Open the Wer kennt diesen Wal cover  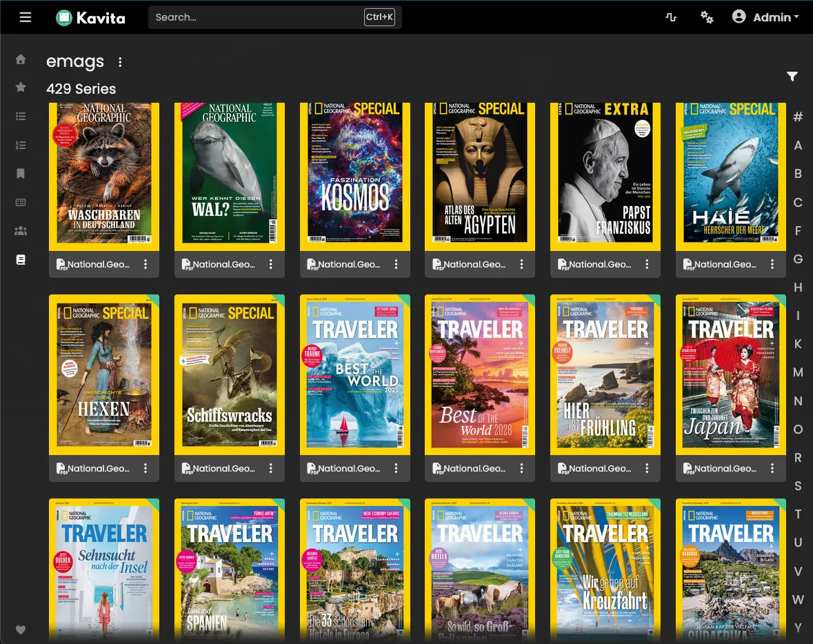pyautogui.click(x=230, y=177)
